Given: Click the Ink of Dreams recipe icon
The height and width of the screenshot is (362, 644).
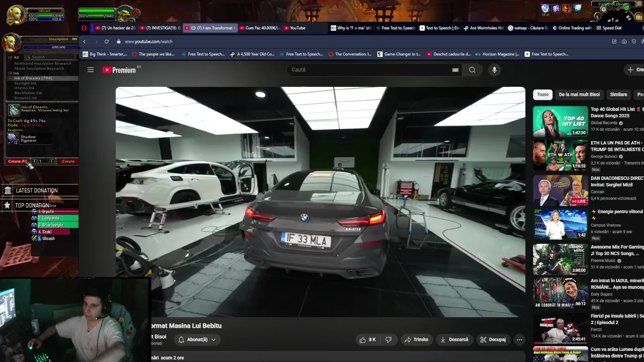Looking at the screenshot, I should [x=14, y=110].
